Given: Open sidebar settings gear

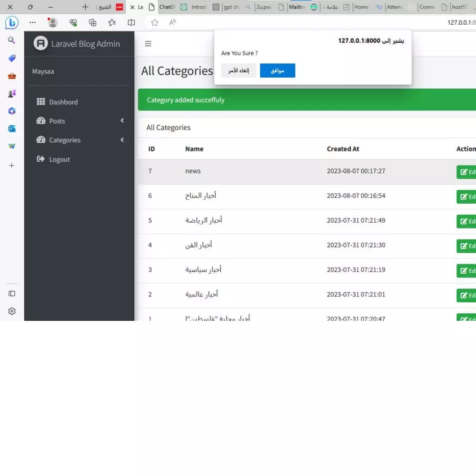Looking at the screenshot, I should point(12,311).
